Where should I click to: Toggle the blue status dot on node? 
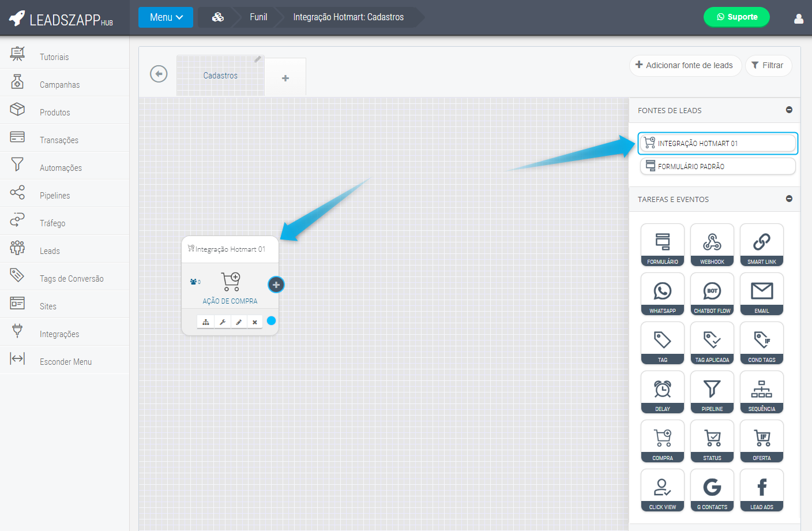click(271, 321)
